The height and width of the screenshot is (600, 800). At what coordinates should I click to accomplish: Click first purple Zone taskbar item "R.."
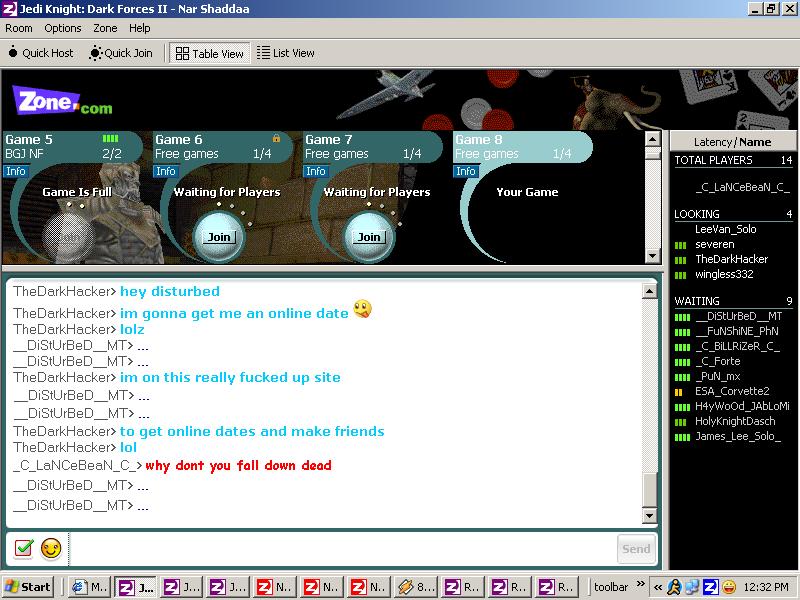click(x=463, y=587)
